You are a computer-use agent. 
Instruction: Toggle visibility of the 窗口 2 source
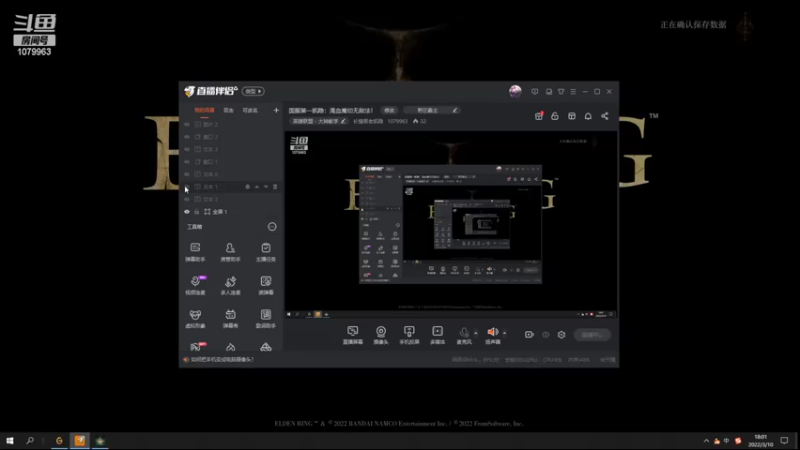pos(187,137)
